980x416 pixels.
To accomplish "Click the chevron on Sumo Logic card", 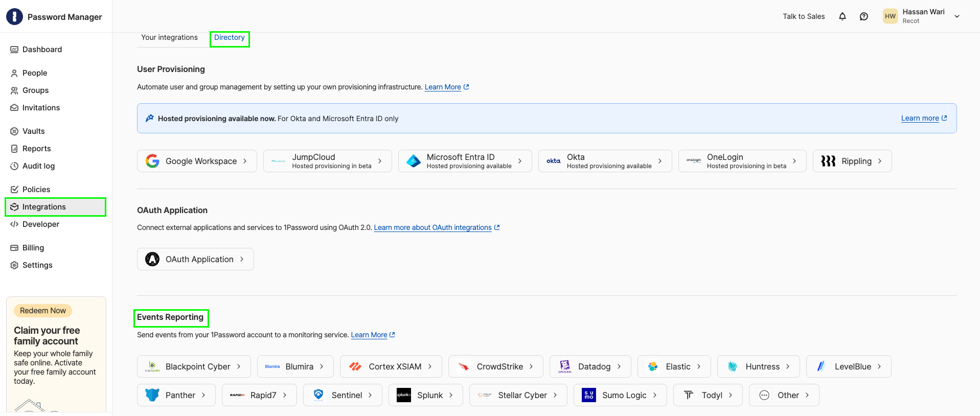I will [655, 395].
